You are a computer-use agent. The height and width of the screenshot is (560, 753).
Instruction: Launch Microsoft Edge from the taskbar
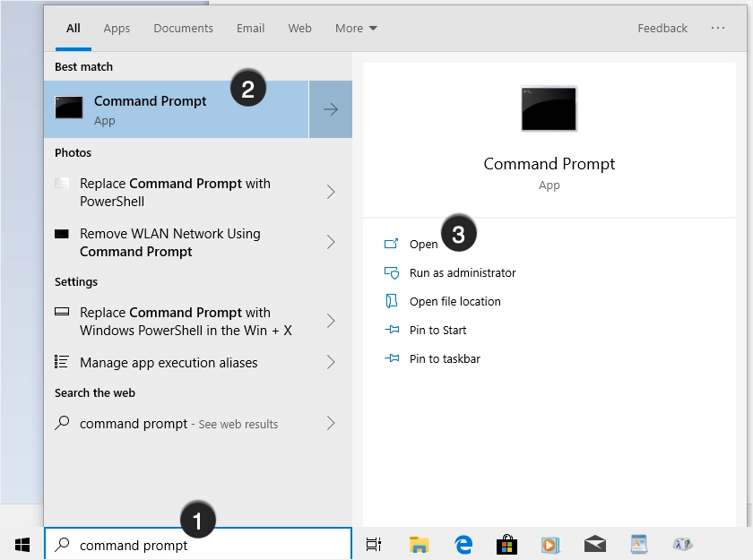coord(463,544)
